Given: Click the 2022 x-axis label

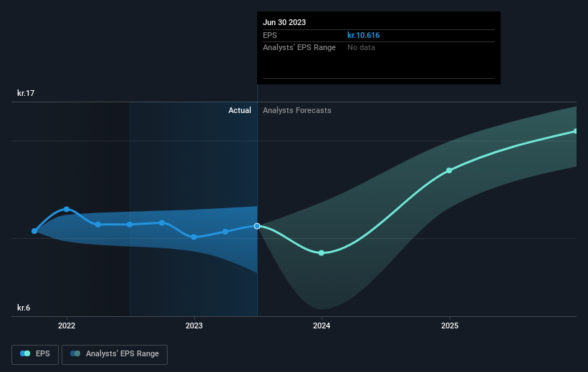Looking at the screenshot, I should point(67,325).
